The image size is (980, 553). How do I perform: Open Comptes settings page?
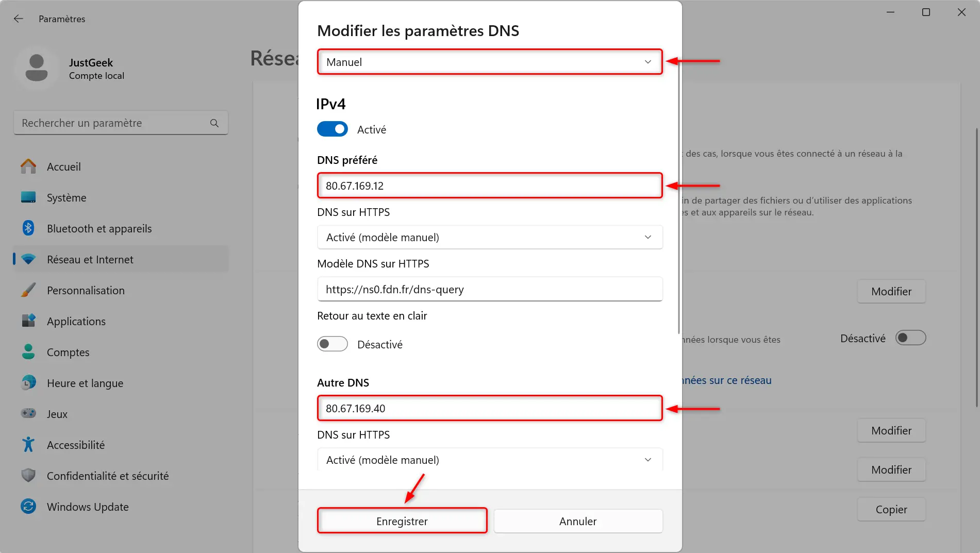pyautogui.click(x=121, y=352)
